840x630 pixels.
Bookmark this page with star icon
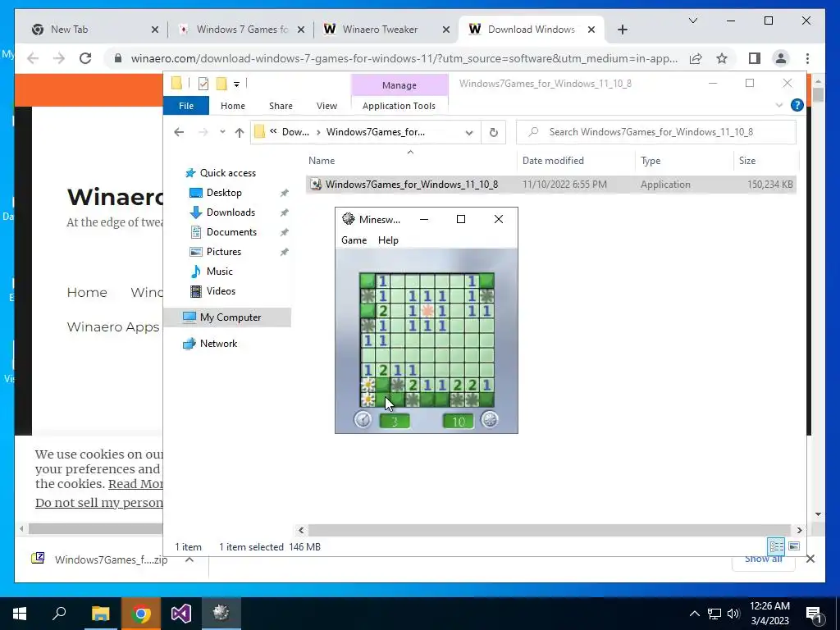coord(722,58)
